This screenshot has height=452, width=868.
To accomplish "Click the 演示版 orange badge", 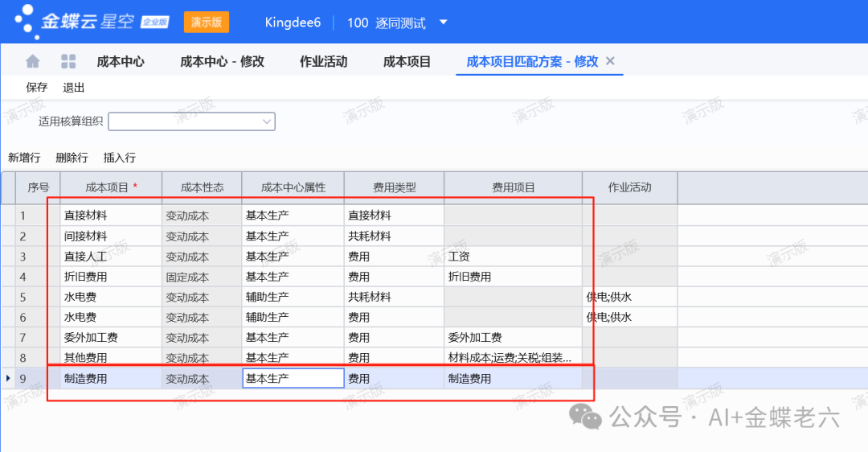I will click(207, 23).
